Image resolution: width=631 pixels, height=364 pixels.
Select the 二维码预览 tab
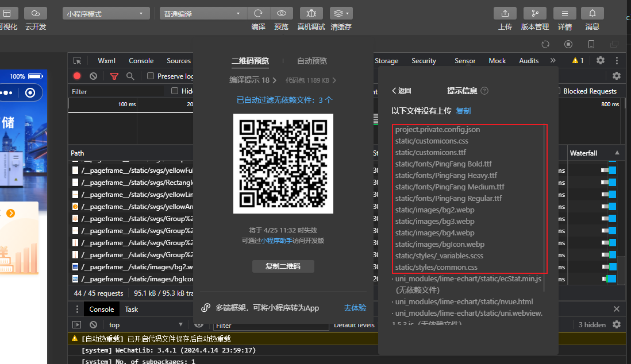tap(251, 61)
